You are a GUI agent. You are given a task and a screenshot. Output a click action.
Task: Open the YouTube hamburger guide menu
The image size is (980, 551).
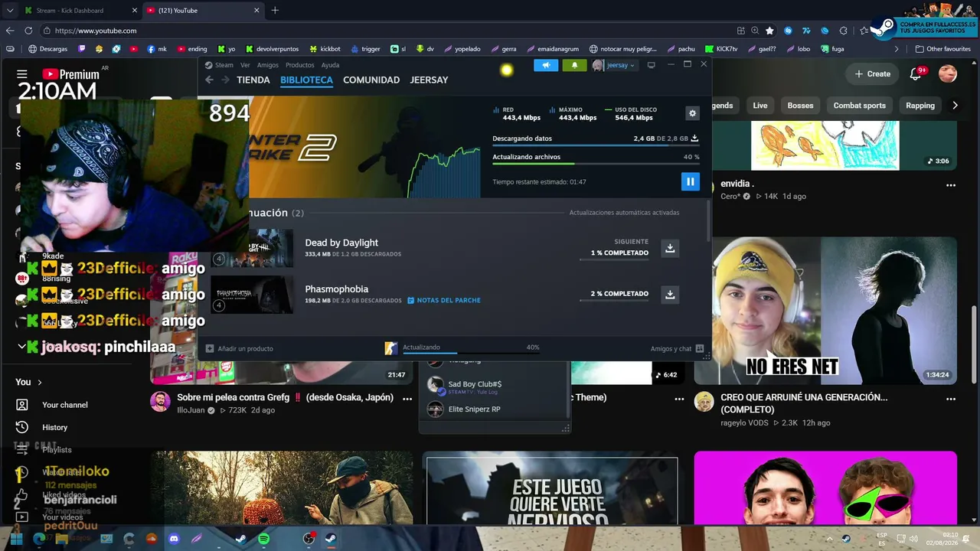(22, 74)
